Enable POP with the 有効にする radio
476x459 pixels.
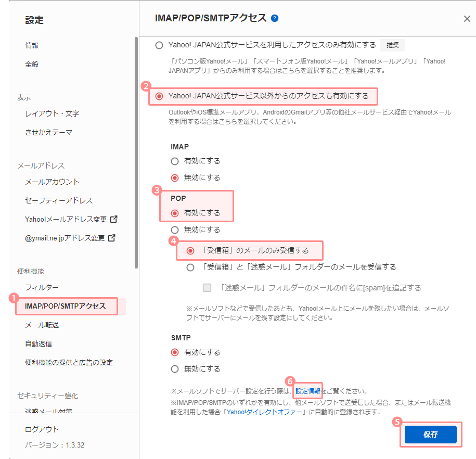tap(175, 213)
